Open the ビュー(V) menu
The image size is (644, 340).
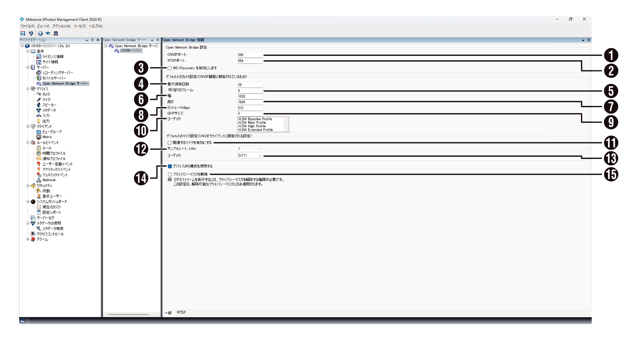tap(43, 26)
